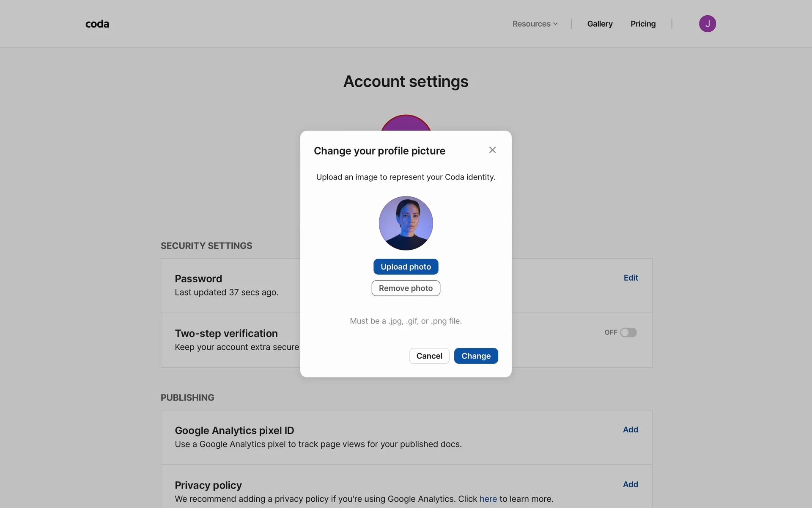Expand the Resources dropdown menu
The width and height of the screenshot is (812, 508).
(535, 24)
